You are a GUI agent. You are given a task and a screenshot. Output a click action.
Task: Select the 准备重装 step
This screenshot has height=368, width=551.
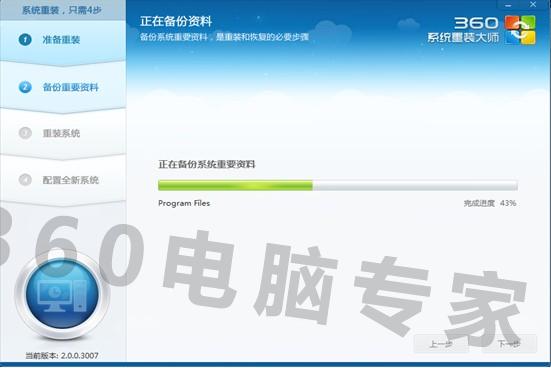63,40
